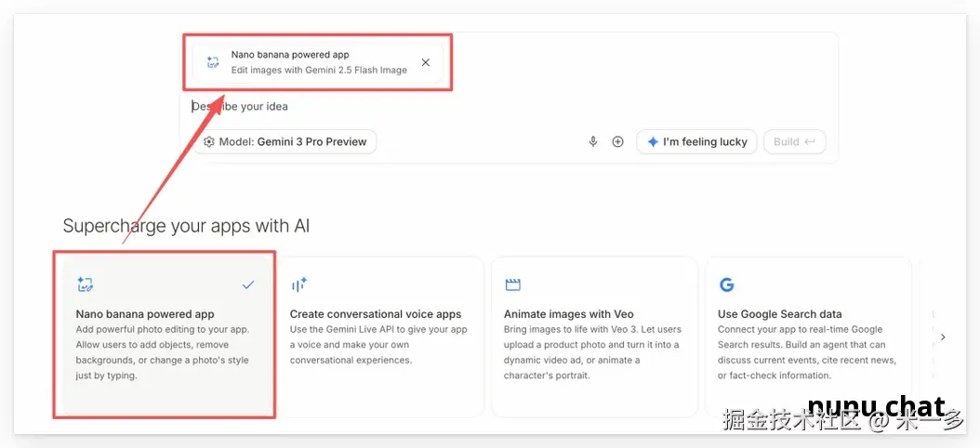
Task: Remove the Nano banana powered app chip
Action: (426, 62)
